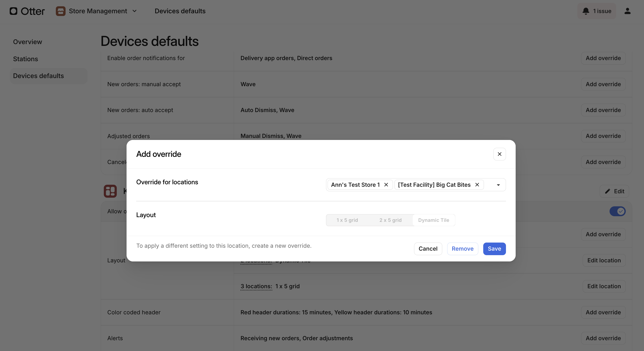Click the Store Management app icon
The height and width of the screenshot is (351, 644).
[61, 11]
